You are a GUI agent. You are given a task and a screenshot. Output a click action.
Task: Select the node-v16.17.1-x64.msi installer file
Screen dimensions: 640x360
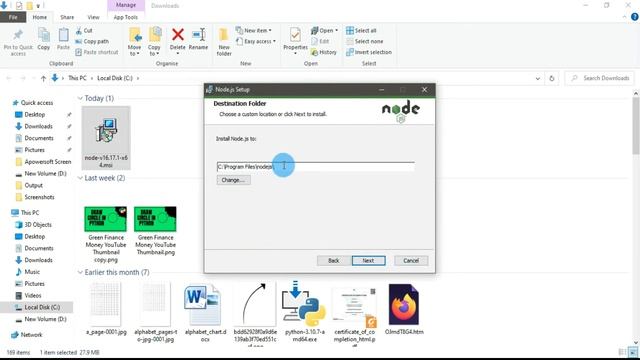click(x=106, y=138)
